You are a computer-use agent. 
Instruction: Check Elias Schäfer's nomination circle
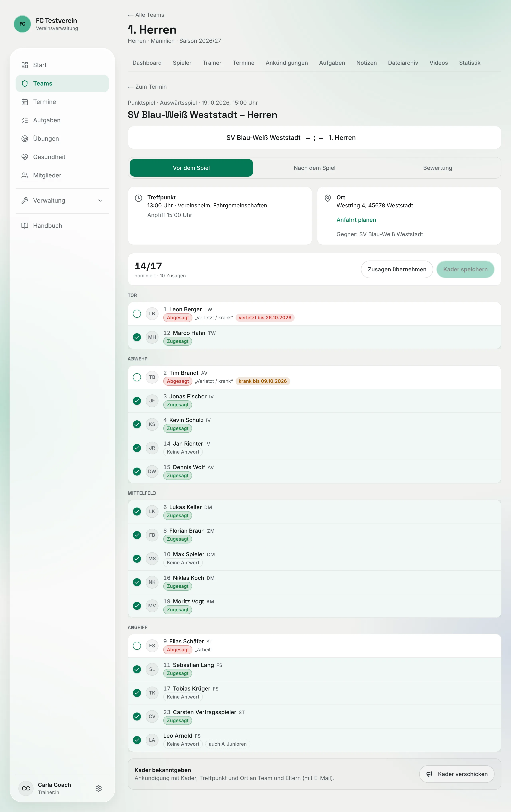137,646
